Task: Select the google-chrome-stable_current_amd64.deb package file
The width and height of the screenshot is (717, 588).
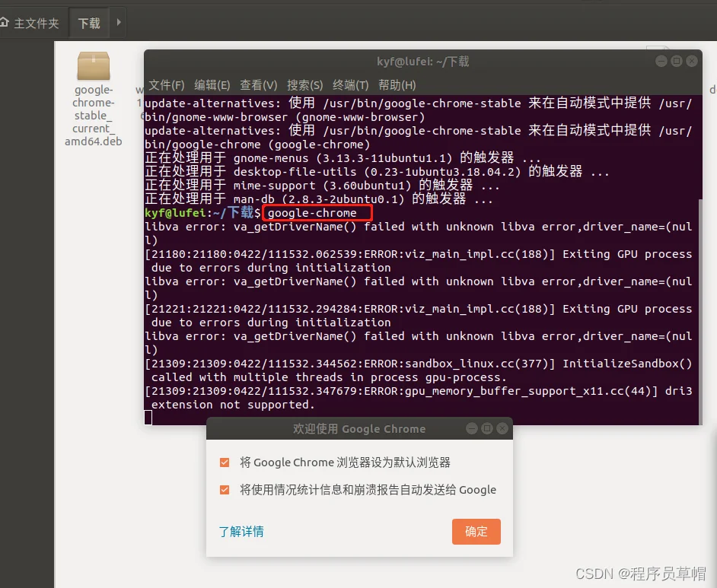Action: tap(94, 99)
